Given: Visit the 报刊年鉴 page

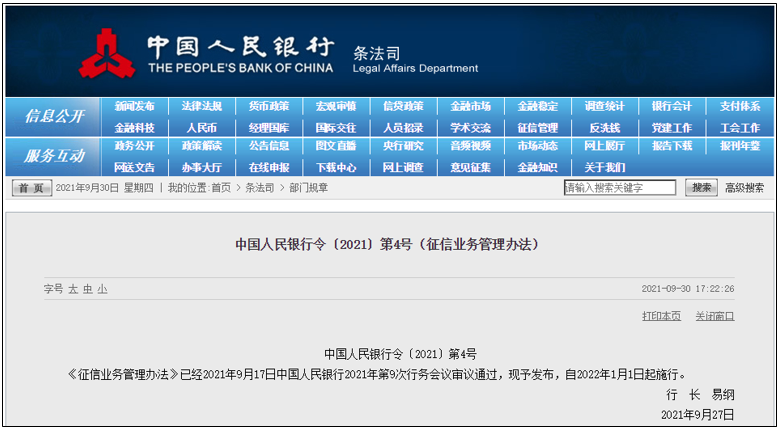Looking at the screenshot, I should click(x=740, y=146).
